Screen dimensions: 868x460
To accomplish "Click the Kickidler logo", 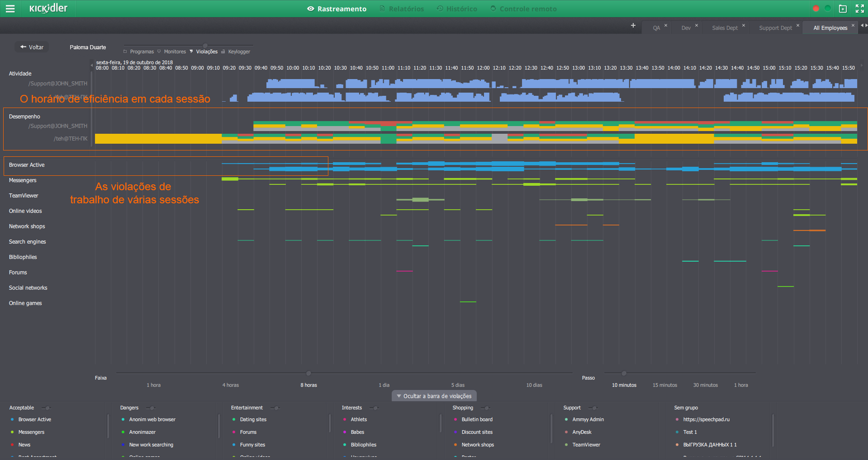I will tap(48, 8).
